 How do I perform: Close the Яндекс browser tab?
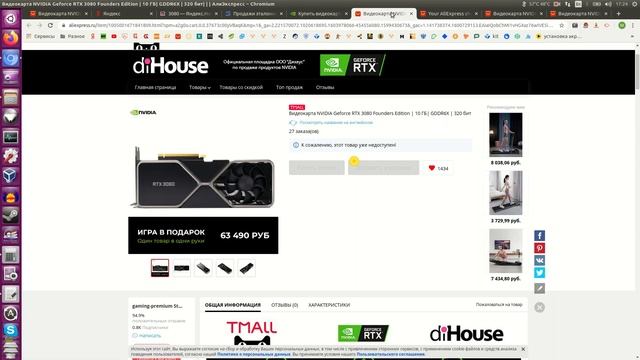click(151, 13)
